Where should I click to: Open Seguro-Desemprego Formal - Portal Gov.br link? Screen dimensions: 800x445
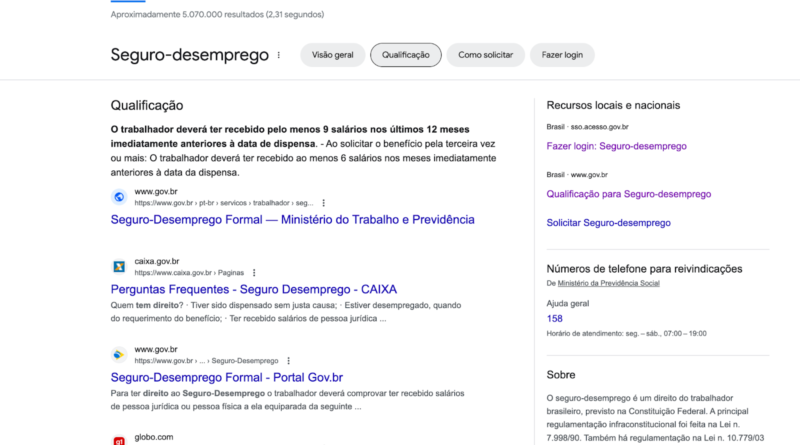tap(227, 378)
